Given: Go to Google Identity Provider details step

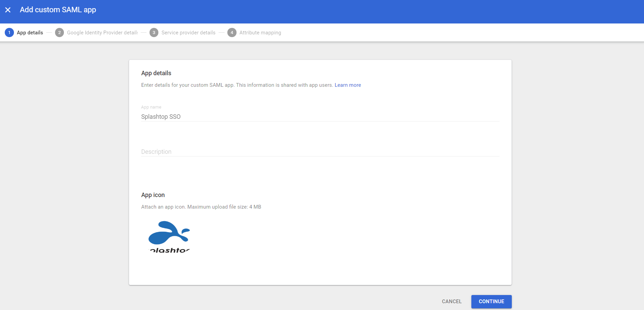Looking at the screenshot, I should [x=102, y=33].
